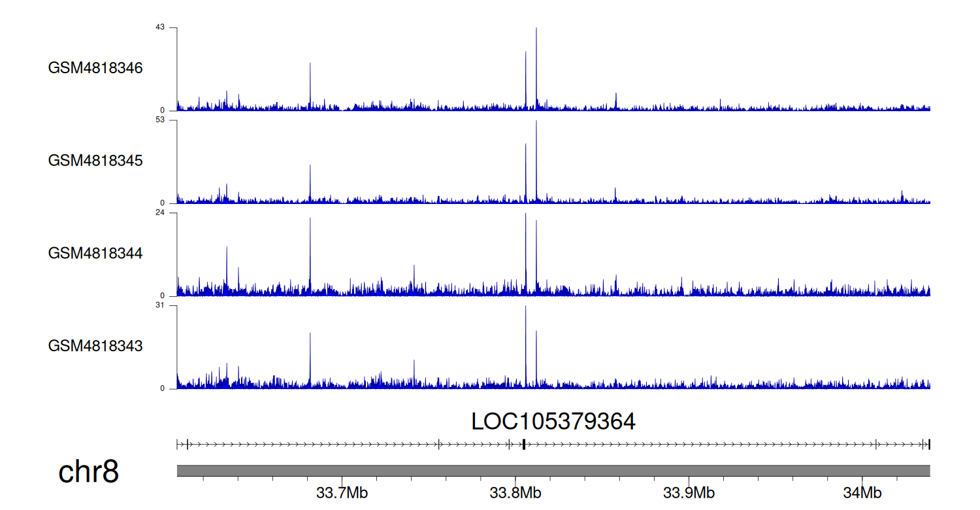The height and width of the screenshot is (510, 980).
Task: Click the y-axis maximum value 53
Action: [x=160, y=120]
